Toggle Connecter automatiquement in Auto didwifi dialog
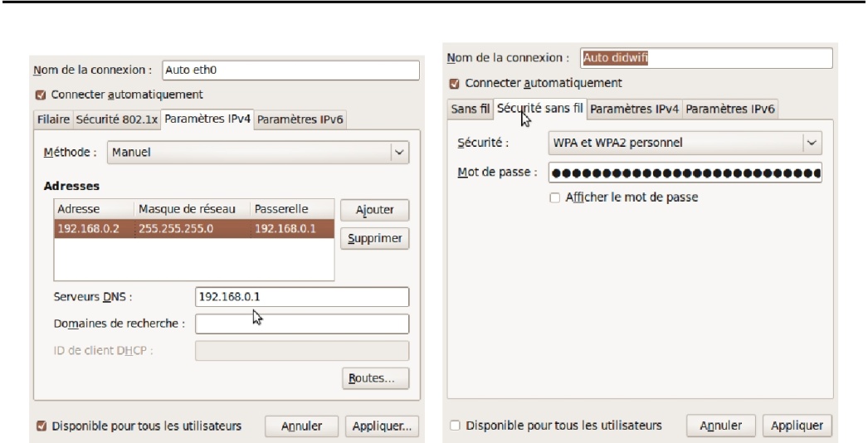 click(453, 84)
